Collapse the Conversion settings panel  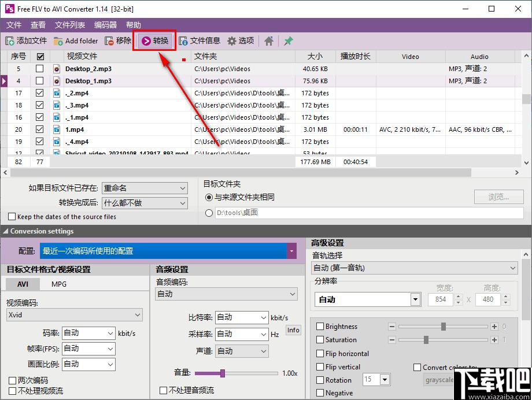[5, 231]
